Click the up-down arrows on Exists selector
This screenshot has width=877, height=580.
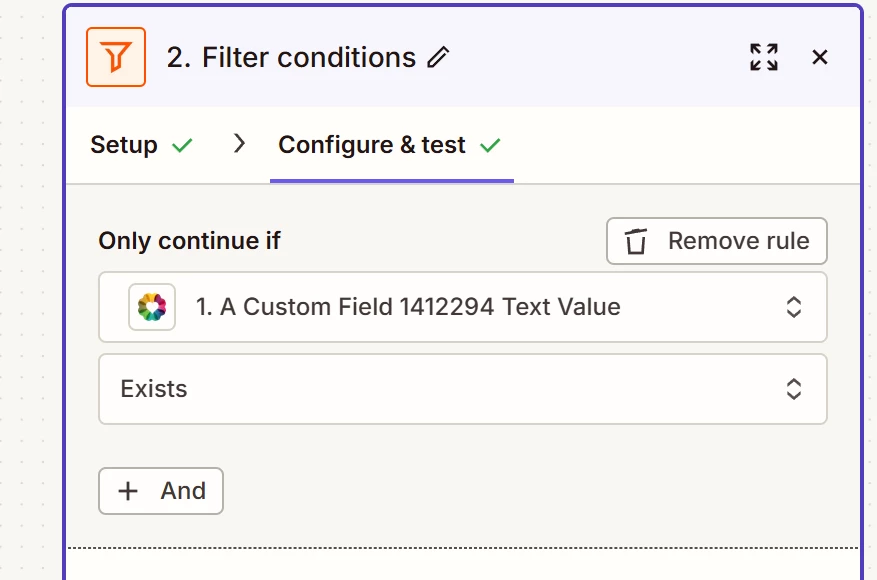[x=794, y=389]
